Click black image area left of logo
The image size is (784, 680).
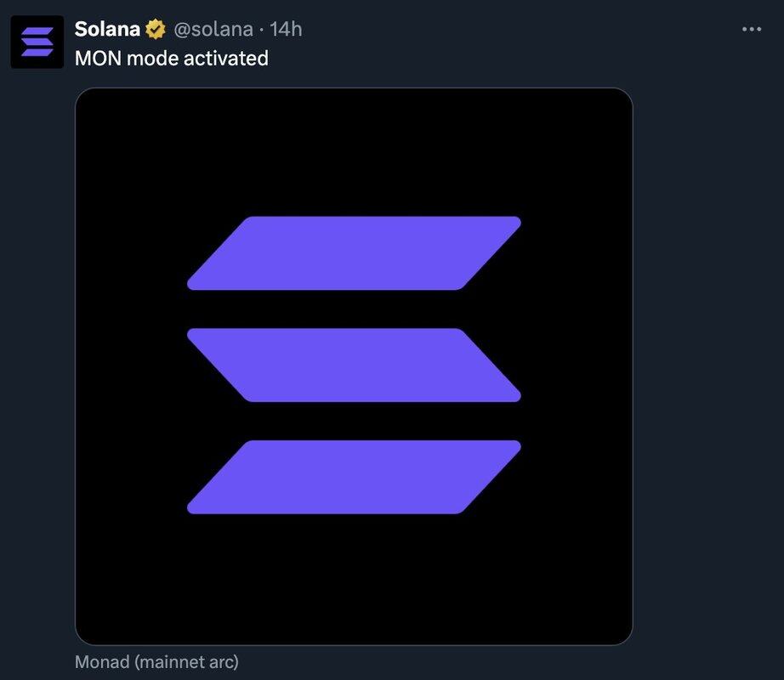click(x=128, y=365)
